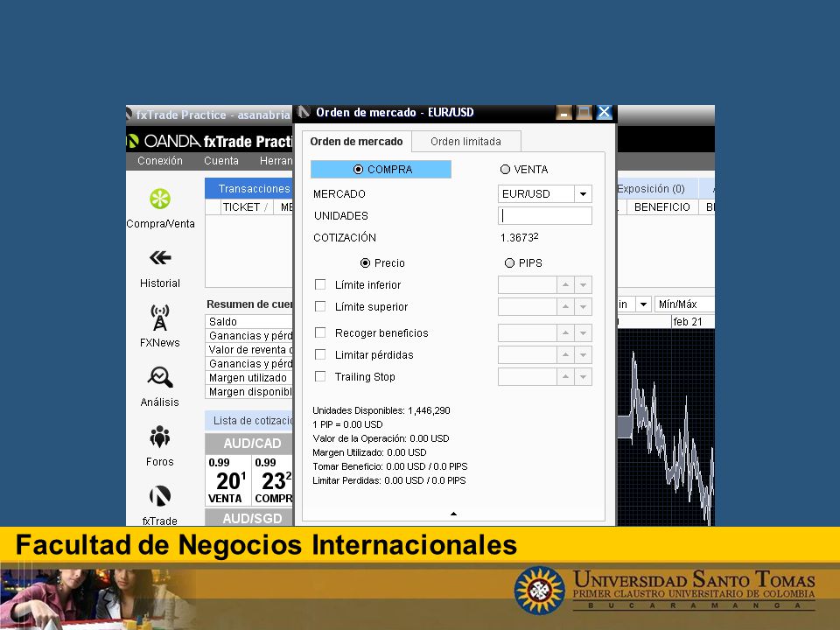Open the chart dropdown left of Mín/Máx
The height and width of the screenshot is (630, 840).
643,304
